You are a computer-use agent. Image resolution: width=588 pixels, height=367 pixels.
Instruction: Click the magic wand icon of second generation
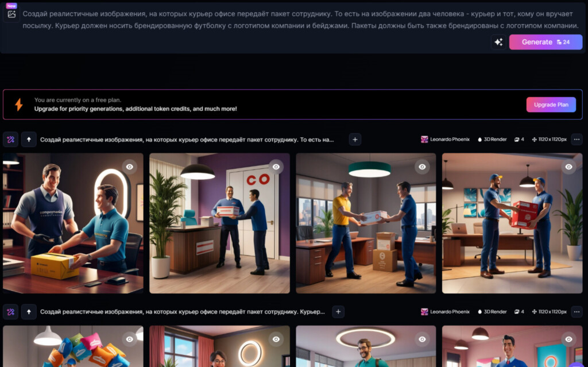coord(10,312)
